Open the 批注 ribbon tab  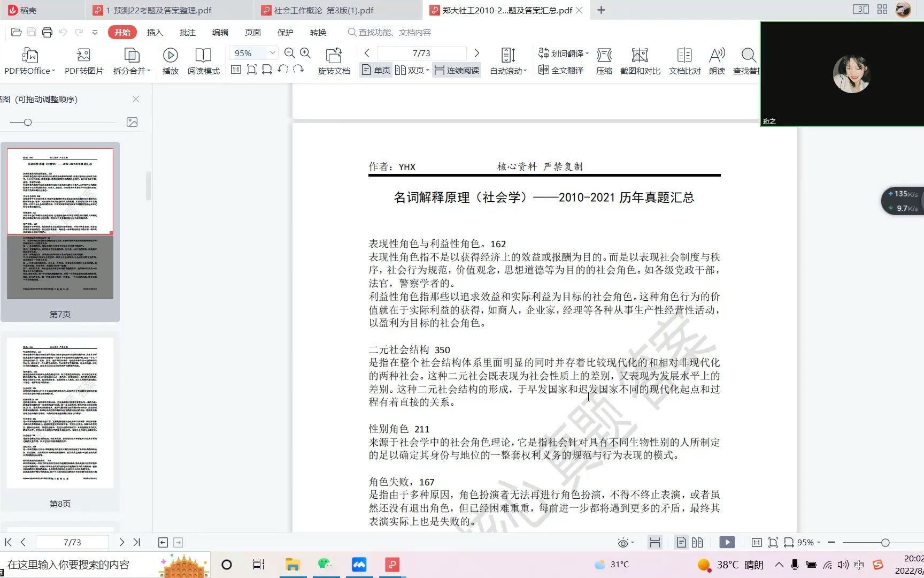pos(187,32)
